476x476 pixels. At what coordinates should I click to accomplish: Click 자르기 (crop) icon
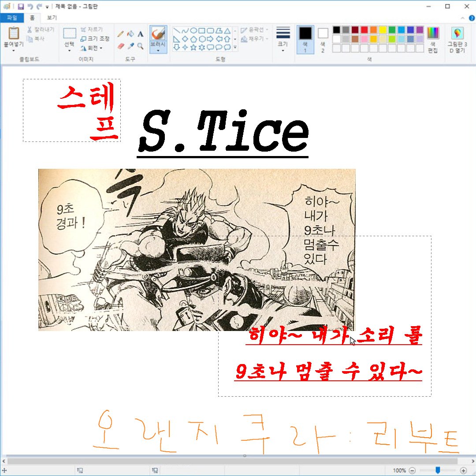[83, 30]
